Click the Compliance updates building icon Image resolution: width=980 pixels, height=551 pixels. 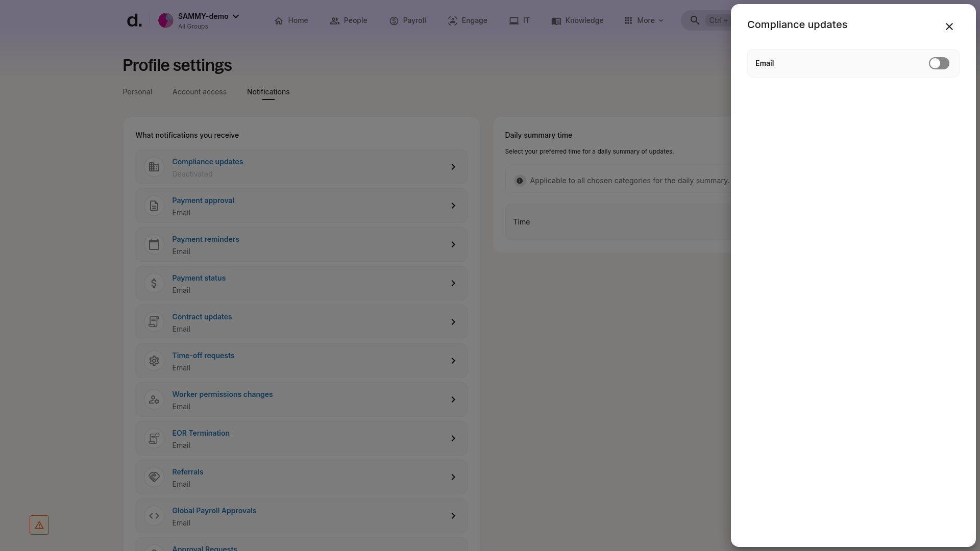[x=154, y=167]
